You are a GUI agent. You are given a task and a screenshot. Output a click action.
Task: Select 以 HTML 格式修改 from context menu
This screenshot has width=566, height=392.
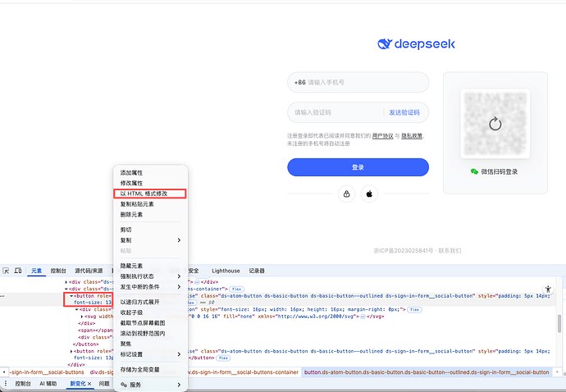(144, 194)
